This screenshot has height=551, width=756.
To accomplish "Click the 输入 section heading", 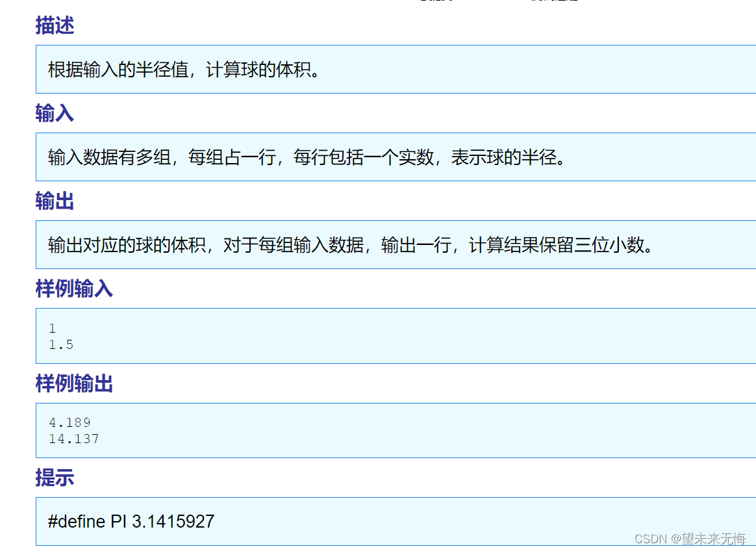I will tap(54, 113).
